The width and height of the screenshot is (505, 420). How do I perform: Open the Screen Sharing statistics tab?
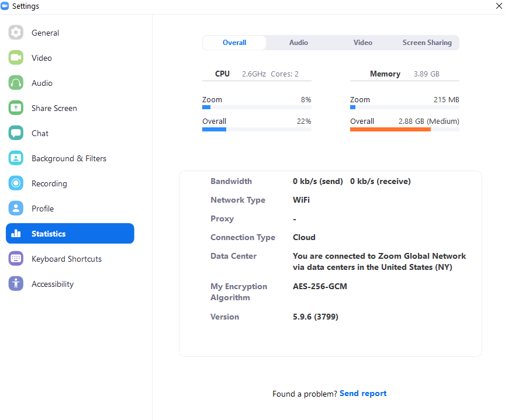427,43
